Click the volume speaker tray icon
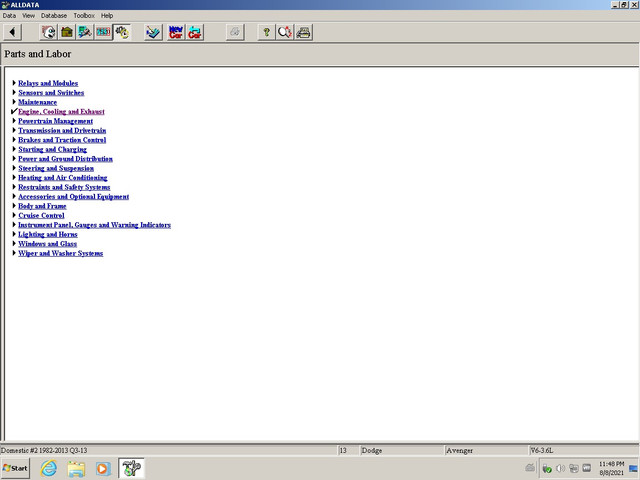The height and width of the screenshot is (480, 640). pos(560,468)
